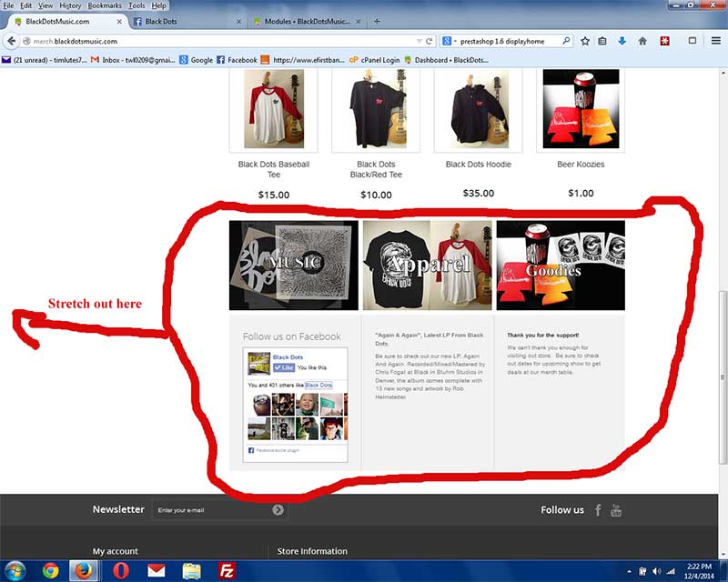This screenshot has width=728, height=582.
Task: Submit newsletter with arrow button
Action: [278, 510]
